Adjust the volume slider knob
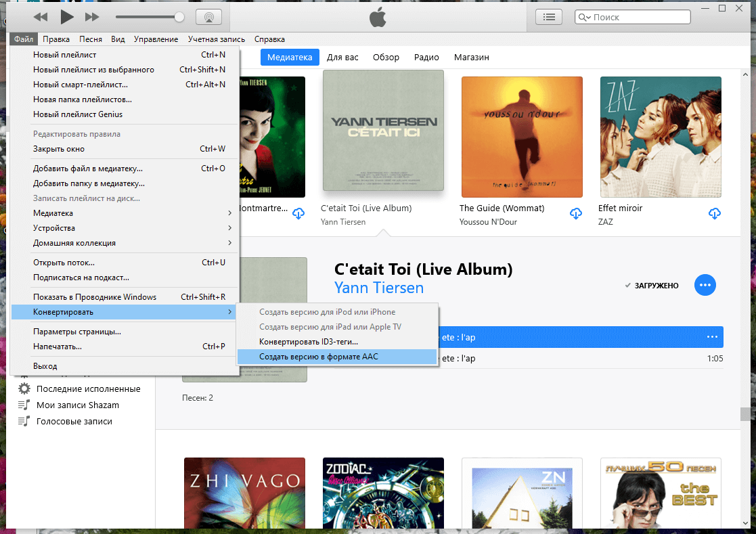The width and height of the screenshot is (756, 534). (179, 17)
